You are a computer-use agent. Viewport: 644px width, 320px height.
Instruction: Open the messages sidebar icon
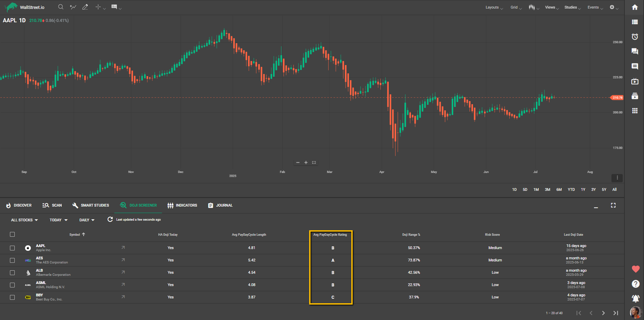(635, 66)
